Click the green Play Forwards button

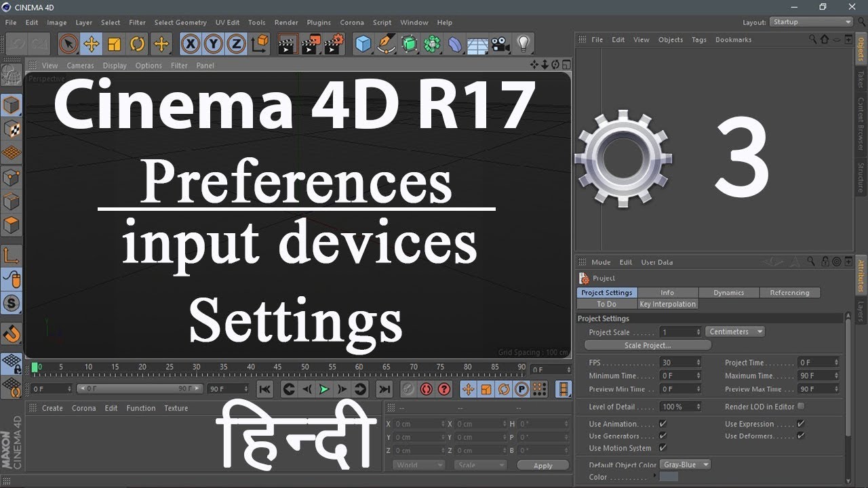[x=324, y=389]
